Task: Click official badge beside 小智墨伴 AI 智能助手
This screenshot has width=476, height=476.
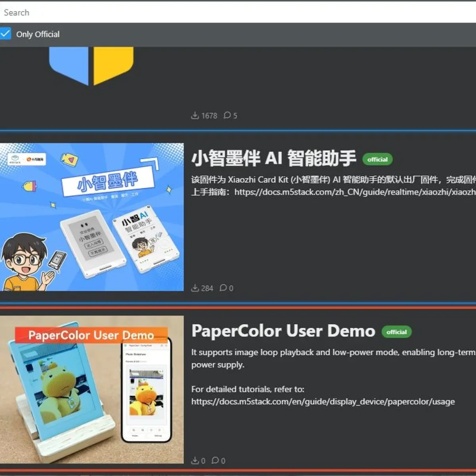Action: pos(377,159)
